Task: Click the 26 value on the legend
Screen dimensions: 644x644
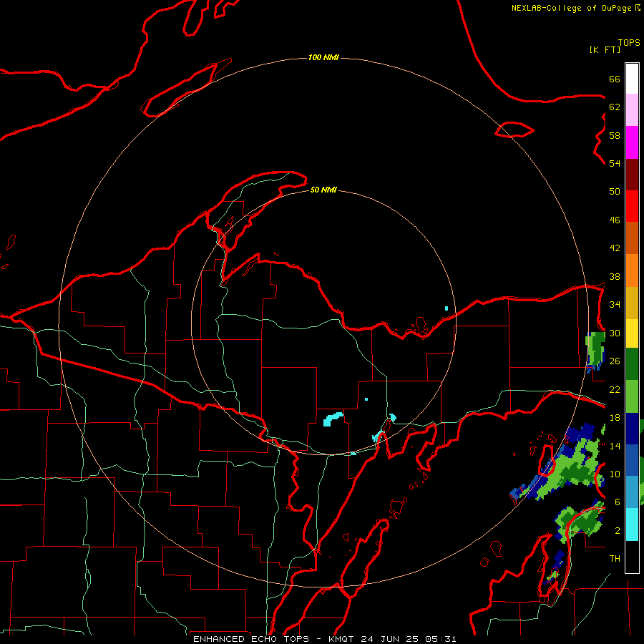Action: pos(615,361)
